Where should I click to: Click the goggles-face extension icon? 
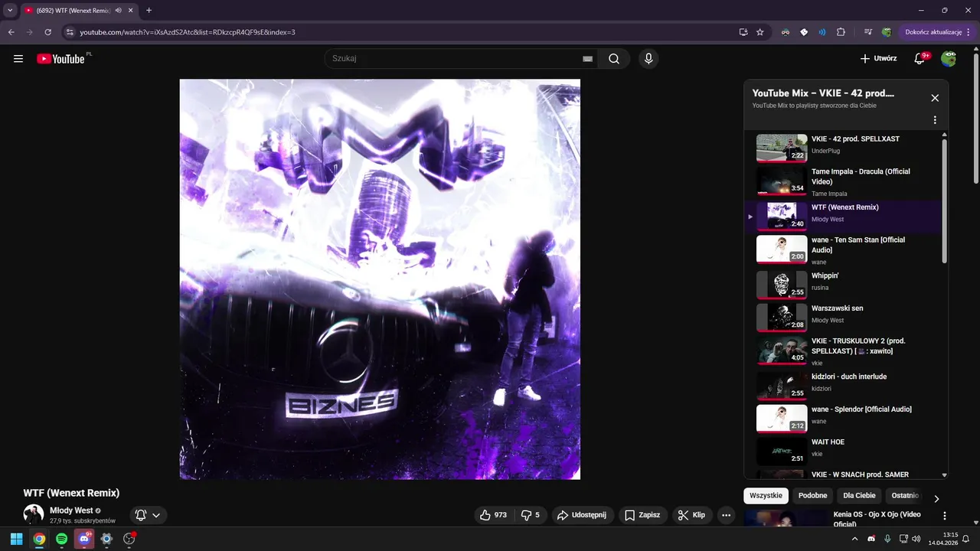tap(786, 32)
